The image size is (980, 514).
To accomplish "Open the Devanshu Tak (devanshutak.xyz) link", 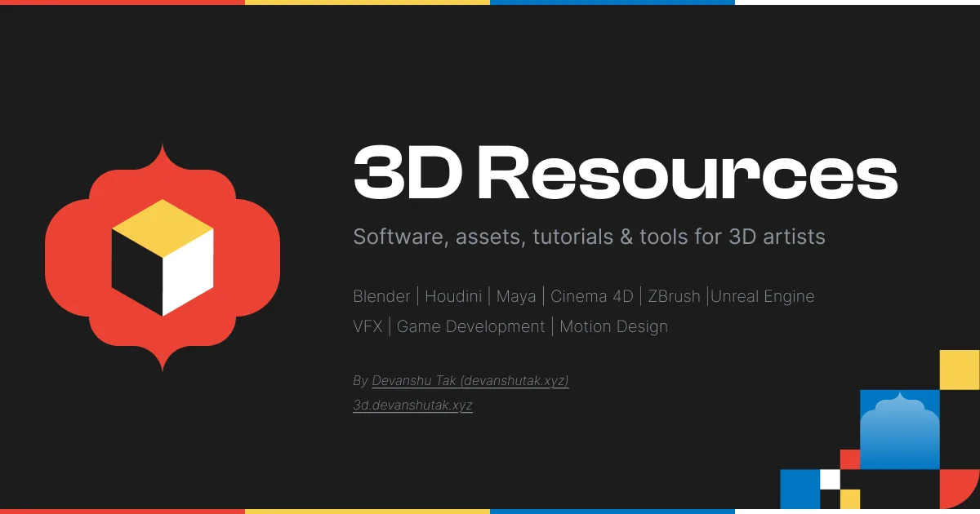I will coord(470,381).
